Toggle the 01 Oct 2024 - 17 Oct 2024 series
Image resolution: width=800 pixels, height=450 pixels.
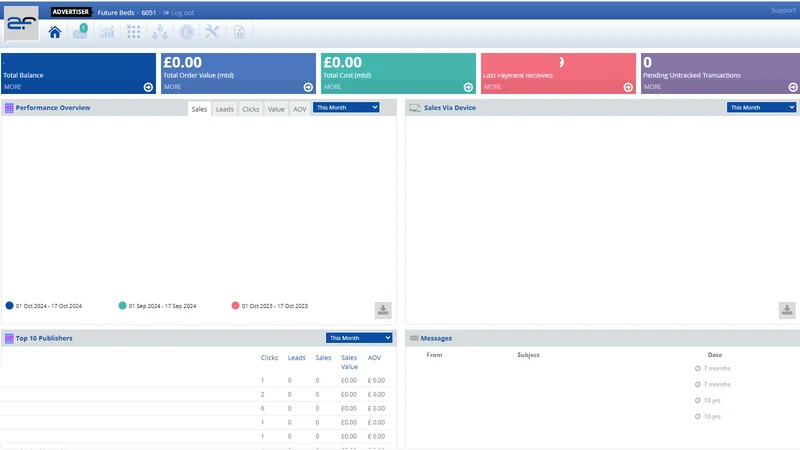coord(43,306)
